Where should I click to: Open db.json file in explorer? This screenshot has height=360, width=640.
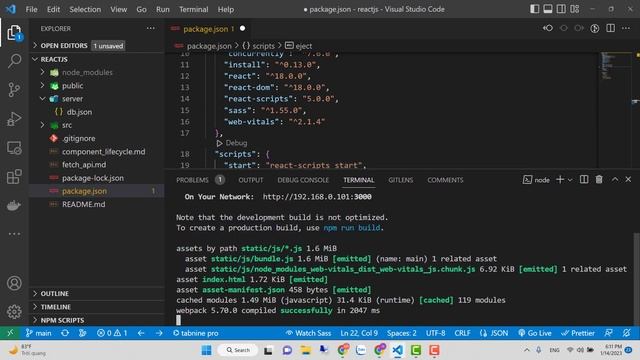point(79,112)
